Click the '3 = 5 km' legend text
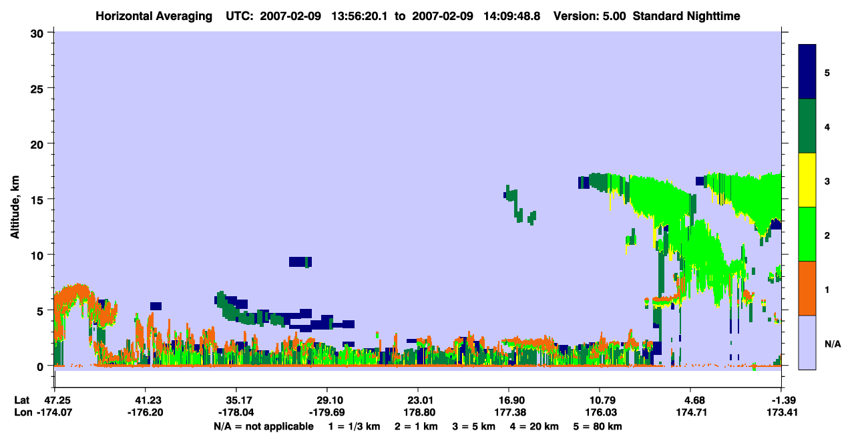Viewport: 868px width, 445px height. pyautogui.click(x=474, y=426)
